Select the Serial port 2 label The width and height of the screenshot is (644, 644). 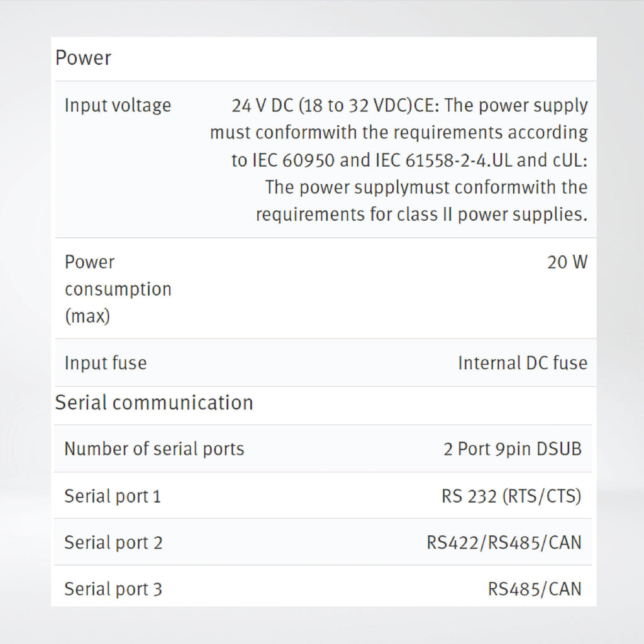pos(113,543)
